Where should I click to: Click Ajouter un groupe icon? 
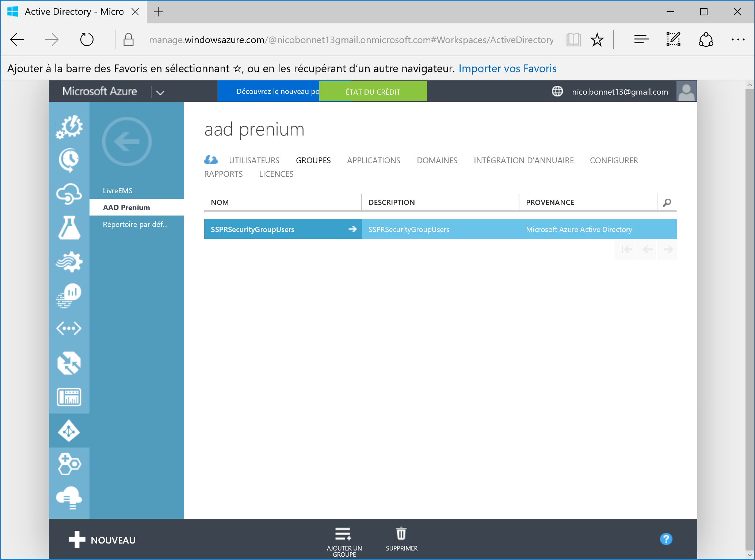coord(343,534)
